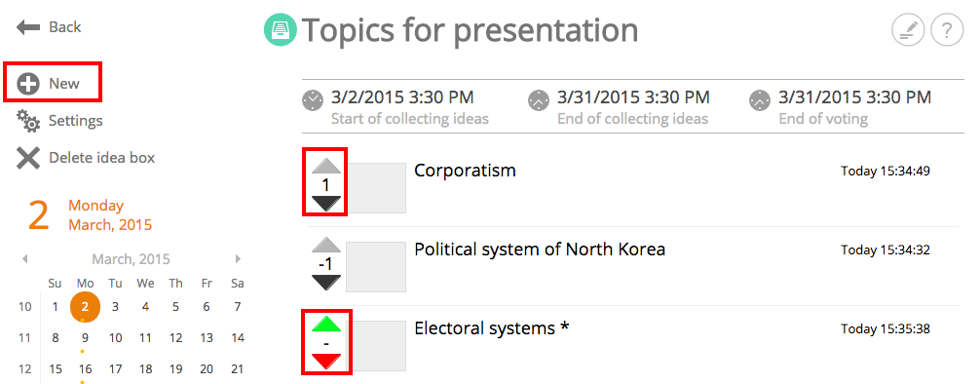Click the green idea box icon beside the title
Image resolution: width=980 pixels, height=384 pixels.
(280, 30)
